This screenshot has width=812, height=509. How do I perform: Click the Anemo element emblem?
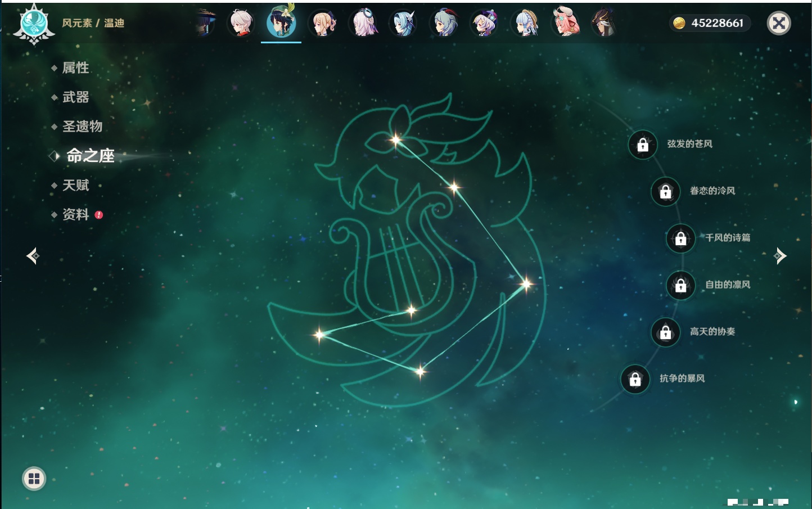coord(34,24)
